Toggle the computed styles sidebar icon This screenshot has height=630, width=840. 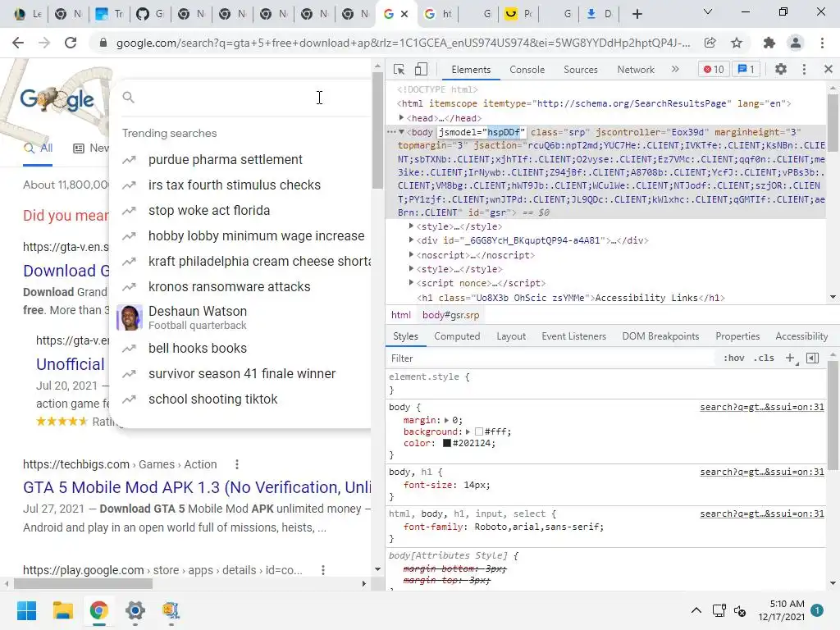(x=812, y=358)
